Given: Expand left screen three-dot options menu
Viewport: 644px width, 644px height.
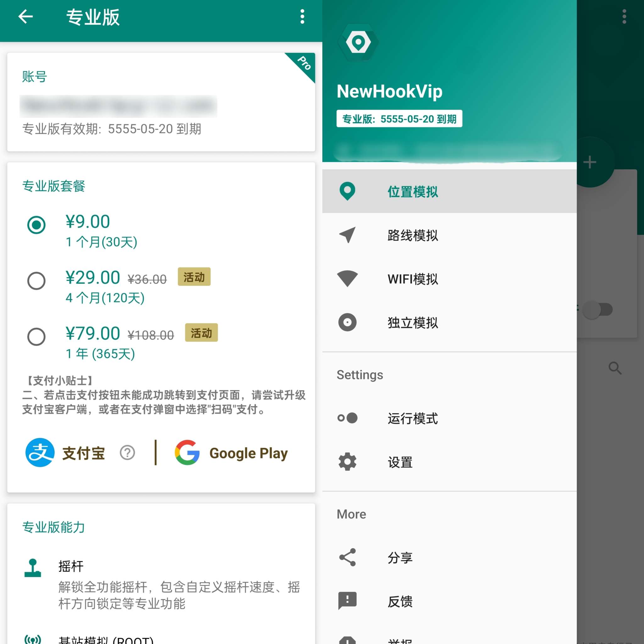Looking at the screenshot, I should tap(301, 17).
